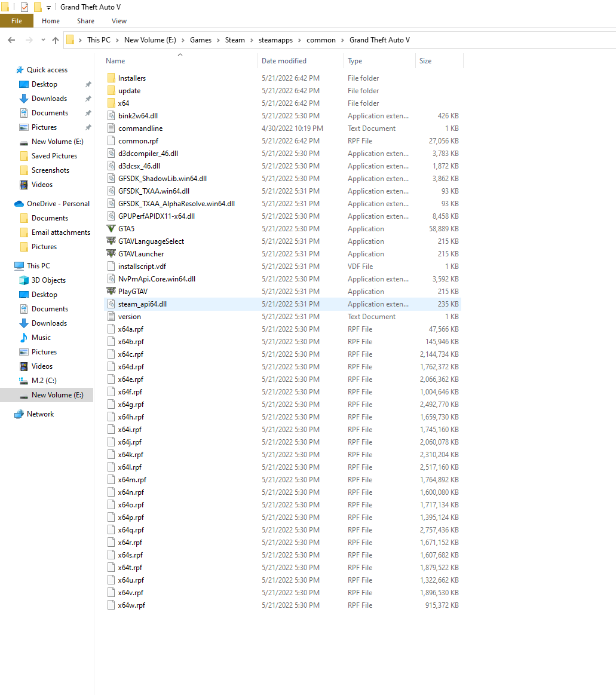Expand the chevron after This PC in address bar

tap(118, 40)
